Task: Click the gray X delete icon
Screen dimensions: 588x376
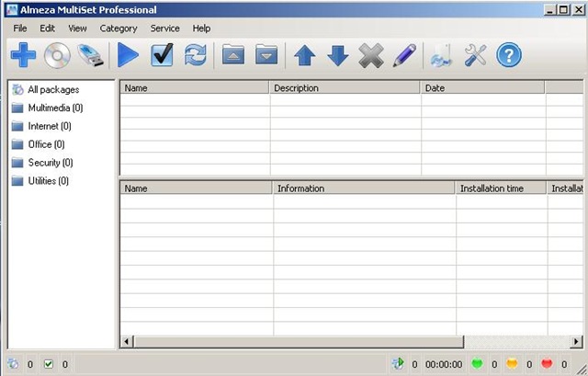Action: tap(371, 55)
